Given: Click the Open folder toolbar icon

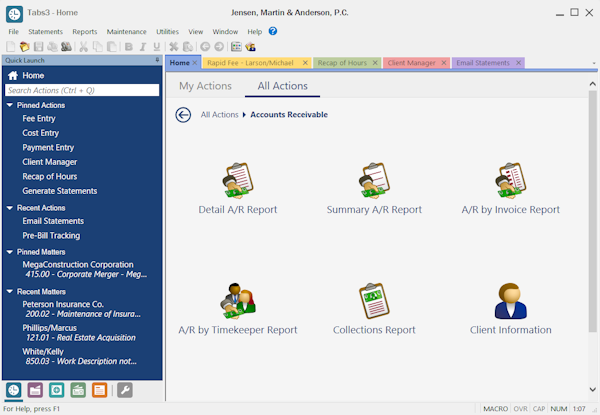Looking at the screenshot, I should [24, 47].
